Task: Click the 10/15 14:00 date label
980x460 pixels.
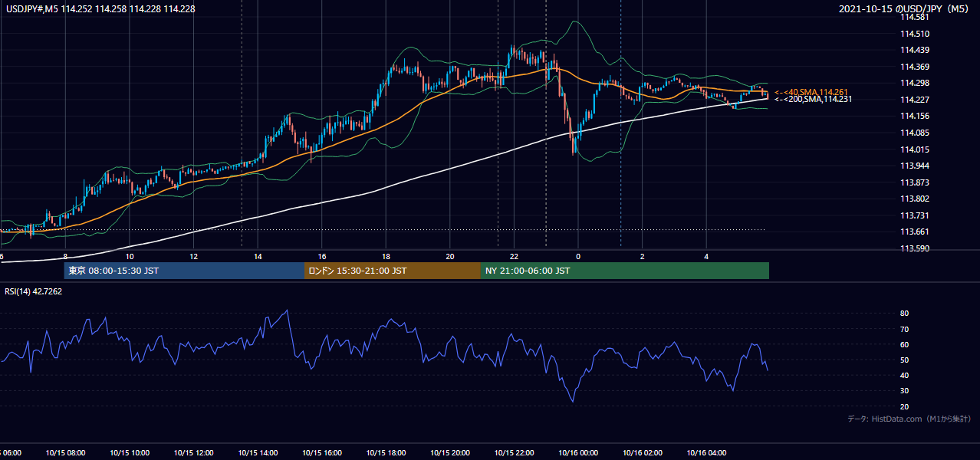Action: pos(258,453)
